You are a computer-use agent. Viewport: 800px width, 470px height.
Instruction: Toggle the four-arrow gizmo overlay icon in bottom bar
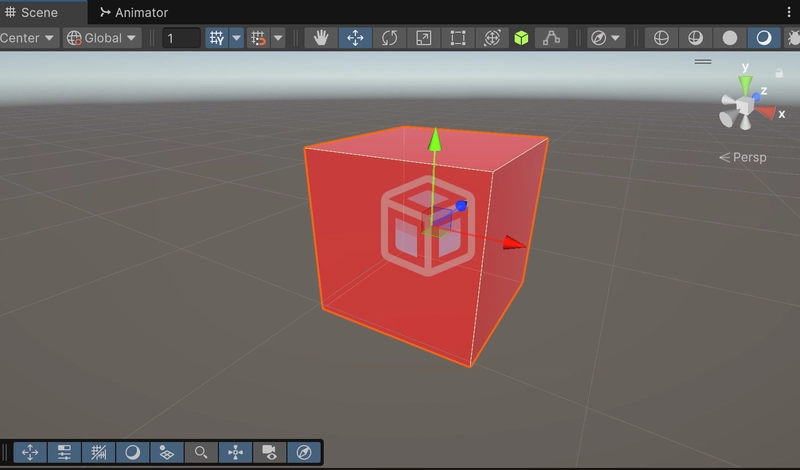coord(235,452)
